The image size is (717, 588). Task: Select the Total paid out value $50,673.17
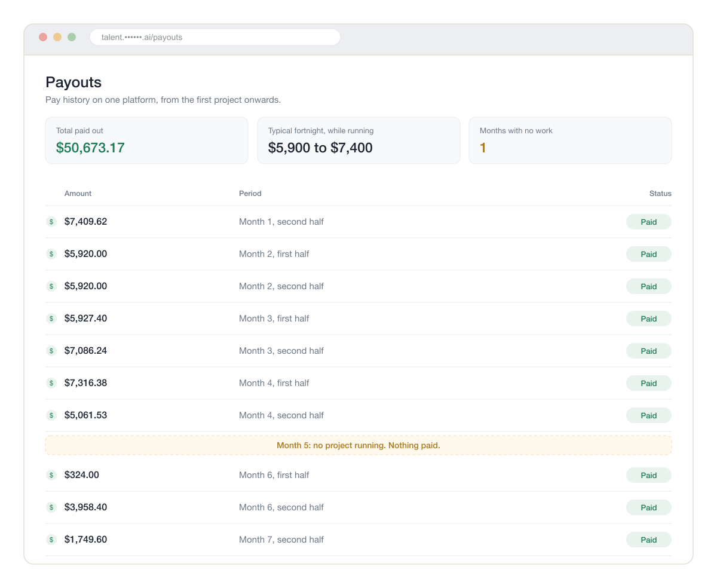pyautogui.click(x=90, y=148)
